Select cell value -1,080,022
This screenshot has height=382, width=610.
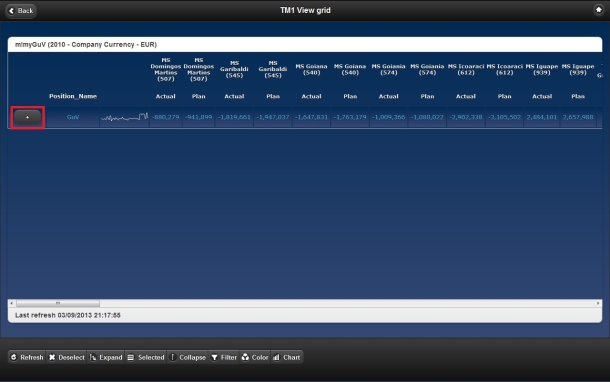click(x=427, y=117)
